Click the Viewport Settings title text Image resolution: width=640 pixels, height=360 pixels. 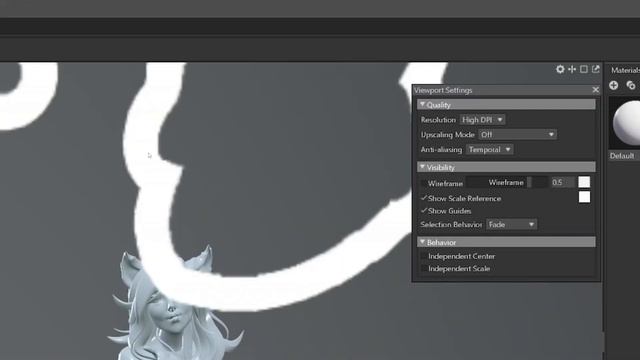[x=443, y=90]
